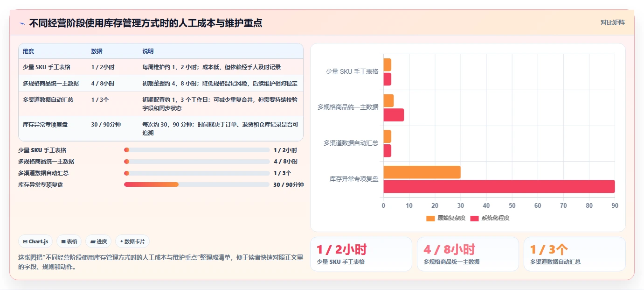Click chart axis label 多渠道数据自动汇总

click(x=351, y=143)
